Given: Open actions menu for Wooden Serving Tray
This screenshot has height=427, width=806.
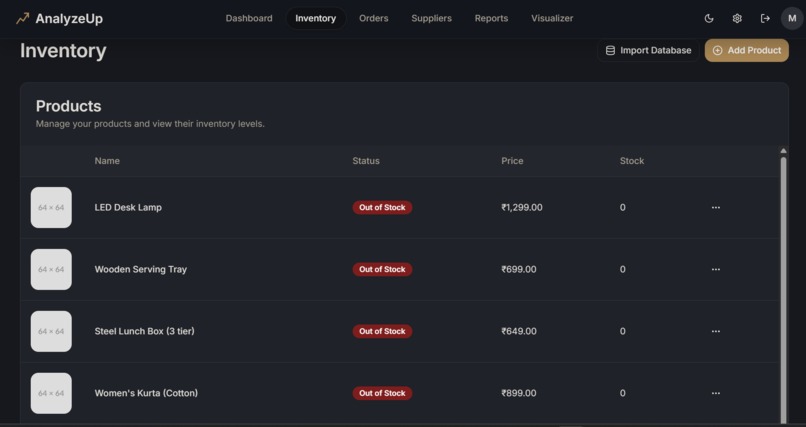Looking at the screenshot, I should [x=716, y=269].
